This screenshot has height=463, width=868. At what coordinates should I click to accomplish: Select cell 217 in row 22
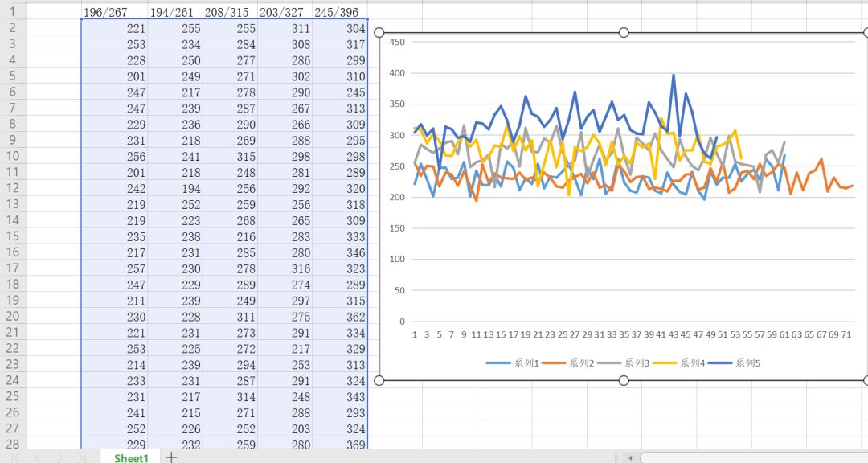pyautogui.click(x=285, y=350)
